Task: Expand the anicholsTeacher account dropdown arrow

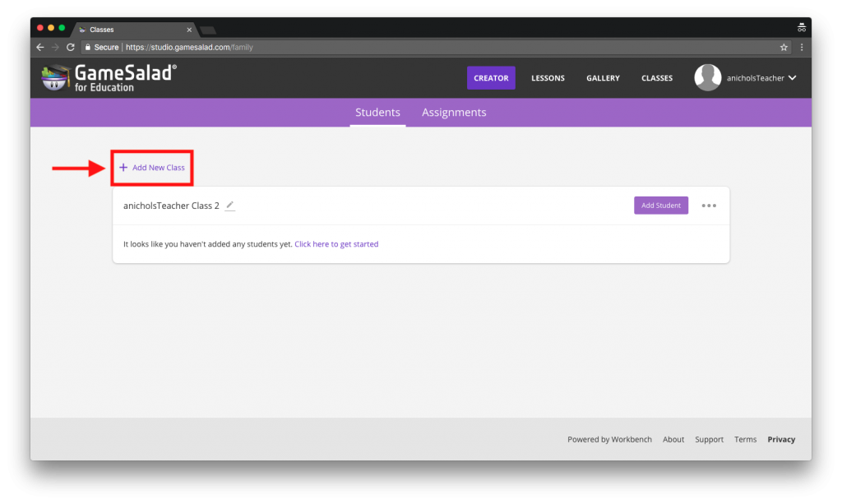Action: (x=792, y=78)
